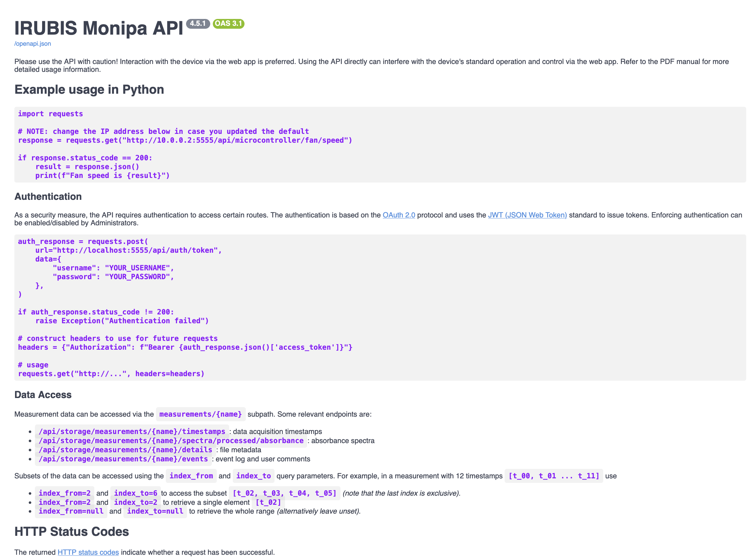The width and height of the screenshot is (756, 559).
Task: Select the index_from=2 badge
Action: [64, 493]
